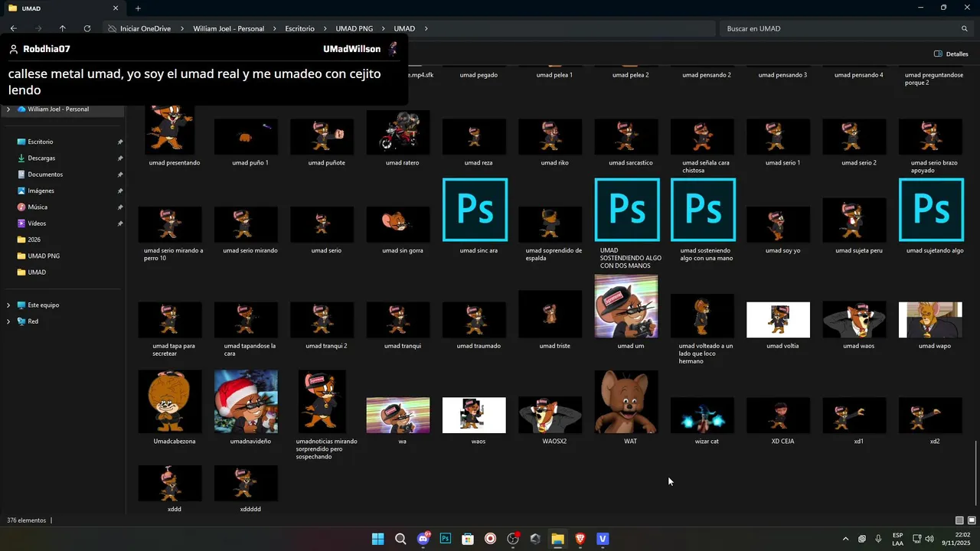Select the umad sujetando algo PSD icon

931,210
